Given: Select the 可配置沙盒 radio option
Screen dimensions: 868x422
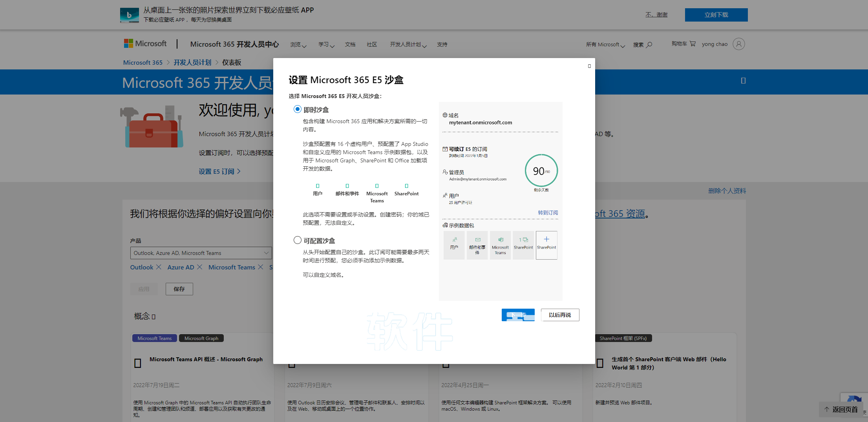Looking at the screenshot, I should 298,240.
